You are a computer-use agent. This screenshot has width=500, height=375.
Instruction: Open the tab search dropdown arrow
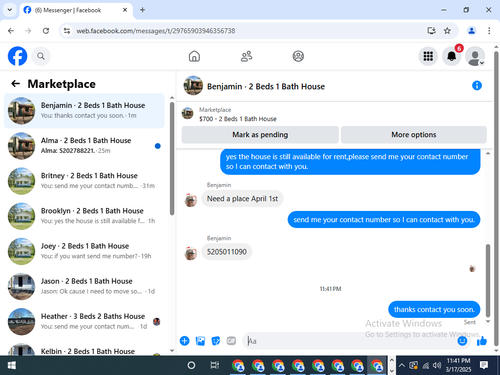(10, 10)
